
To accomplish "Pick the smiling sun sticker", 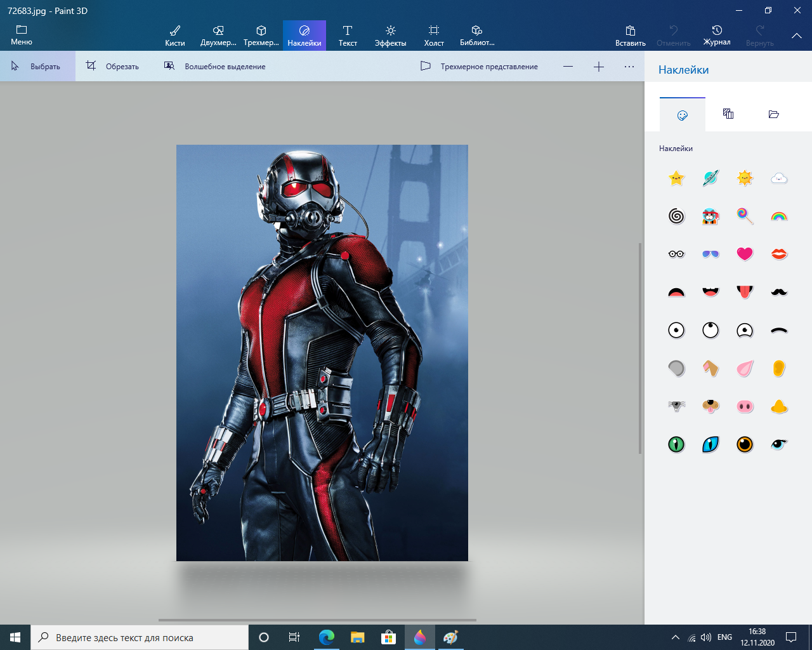I will pos(745,178).
